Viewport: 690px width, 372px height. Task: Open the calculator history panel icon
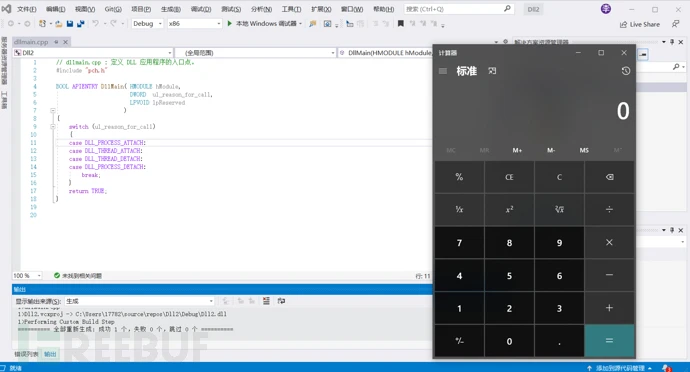point(626,71)
